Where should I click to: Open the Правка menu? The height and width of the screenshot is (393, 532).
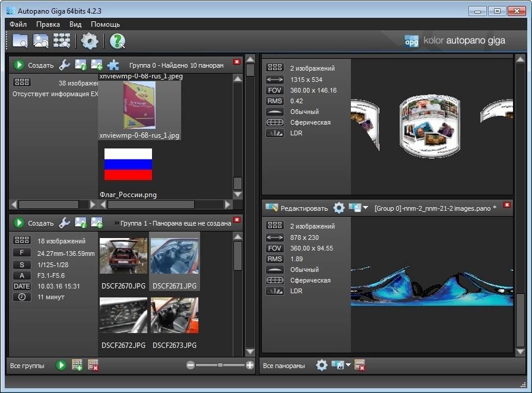(48, 24)
